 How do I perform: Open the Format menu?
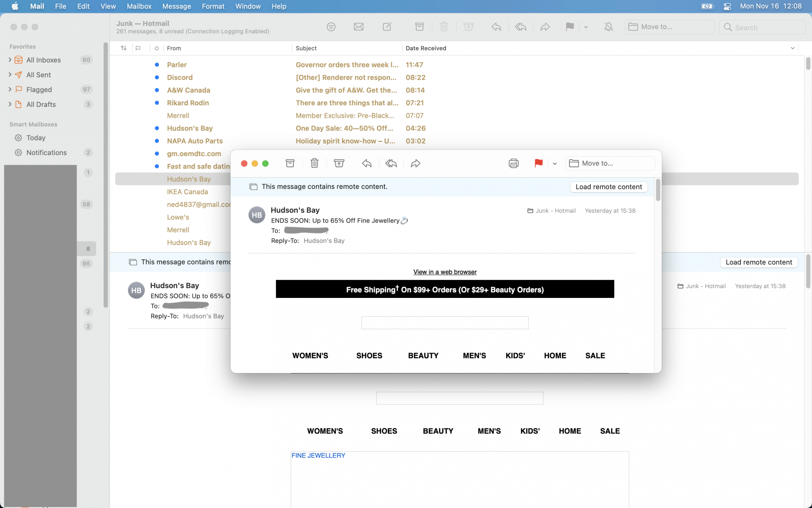coord(212,7)
